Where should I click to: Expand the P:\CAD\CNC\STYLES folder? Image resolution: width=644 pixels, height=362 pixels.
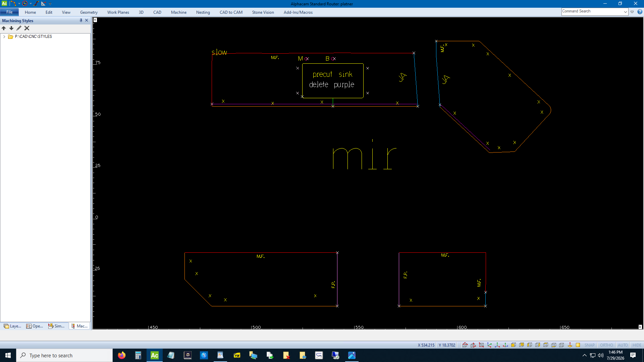(4, 37)
